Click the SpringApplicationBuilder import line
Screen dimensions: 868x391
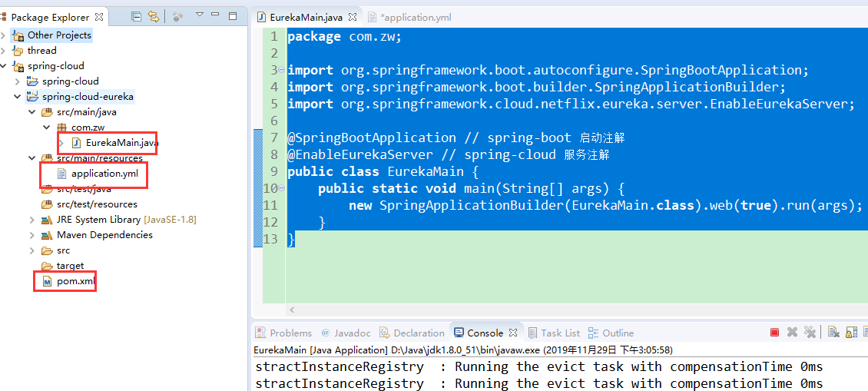coord(536,87)
